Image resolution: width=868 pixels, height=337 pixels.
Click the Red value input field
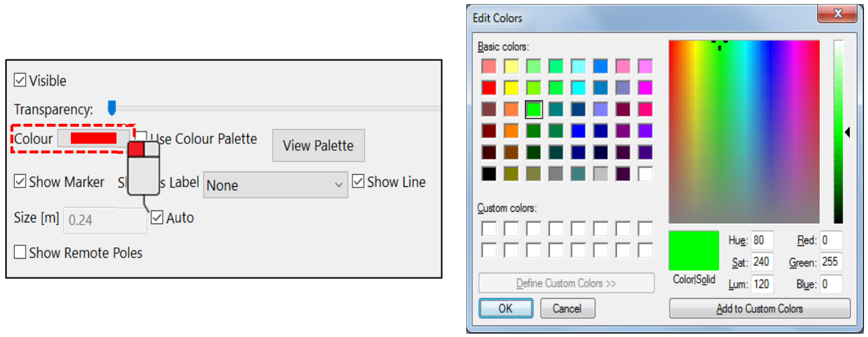(x=831, y=240)
